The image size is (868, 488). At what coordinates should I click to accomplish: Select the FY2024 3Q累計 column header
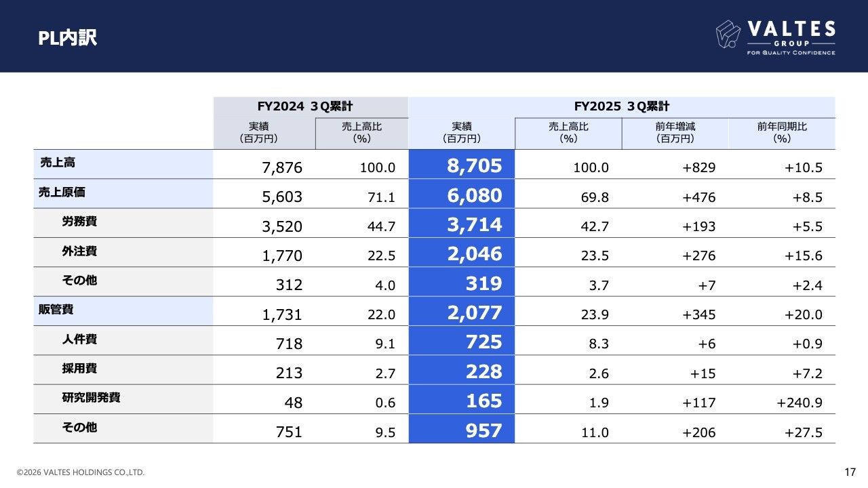[x=311, y=106]
